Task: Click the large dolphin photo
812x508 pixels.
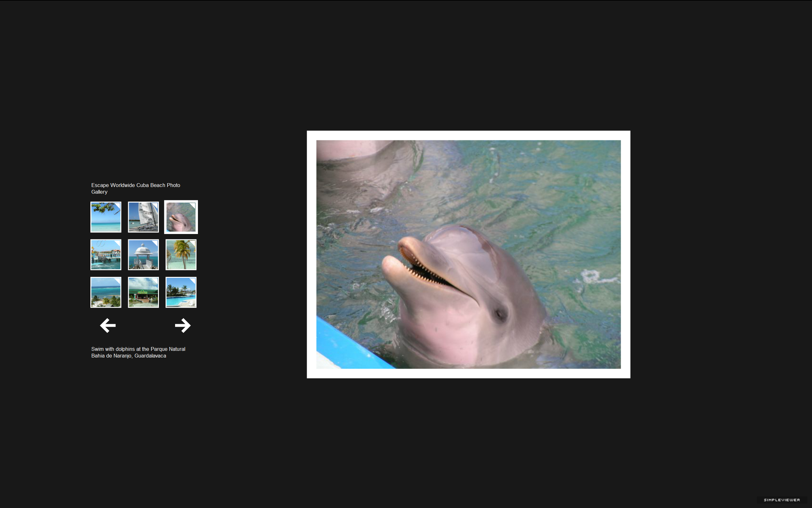Action: pos(468,254)
